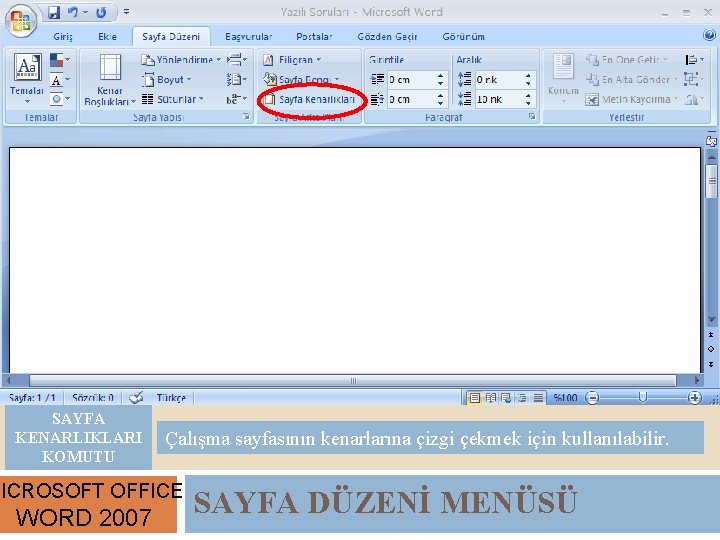Open the Temalar themes gallery
This screenshot has height=540, width=720.
(27, 79)
